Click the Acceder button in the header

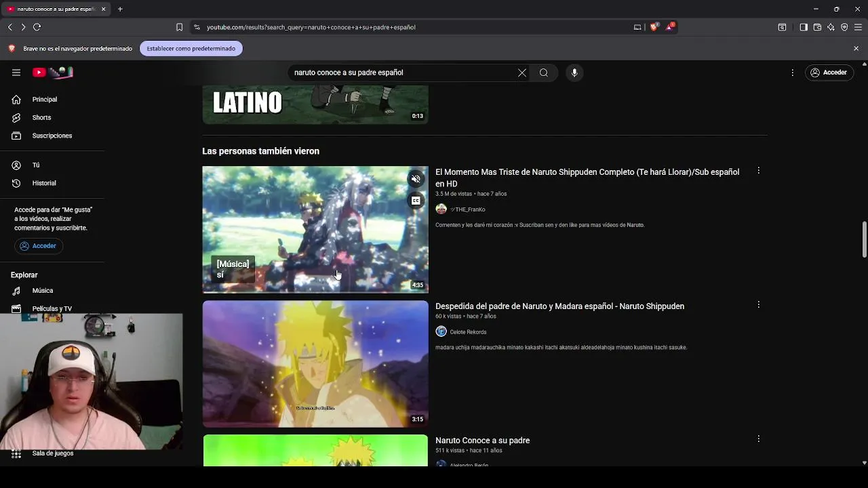pyautogui.click(x=828, y=73)
